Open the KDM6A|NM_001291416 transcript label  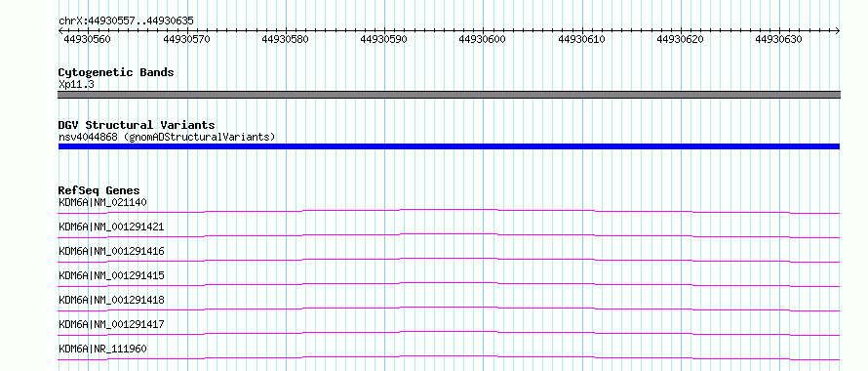click(x=111, y=251)
